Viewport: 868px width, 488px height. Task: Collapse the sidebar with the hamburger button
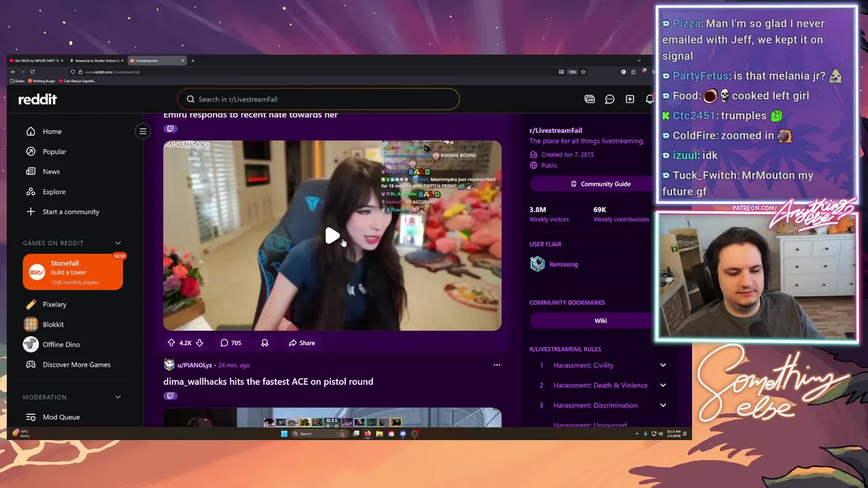(x=142, y=131)
